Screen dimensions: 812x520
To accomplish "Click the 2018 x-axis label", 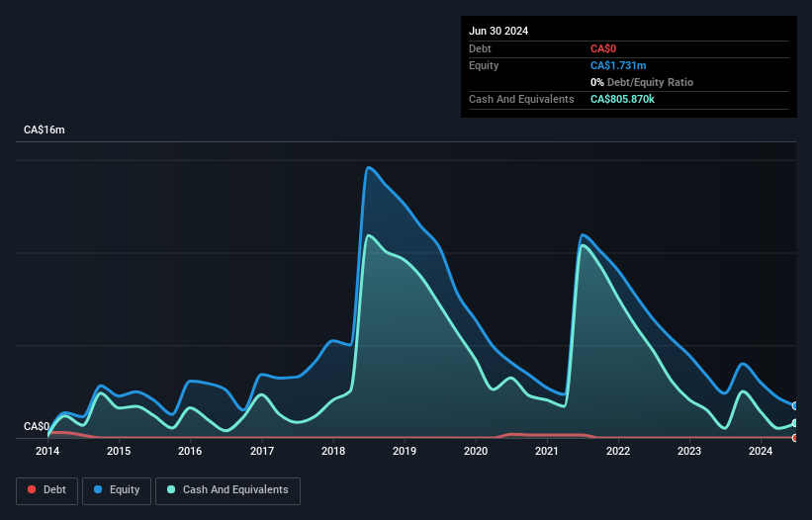I will [333, 452].
